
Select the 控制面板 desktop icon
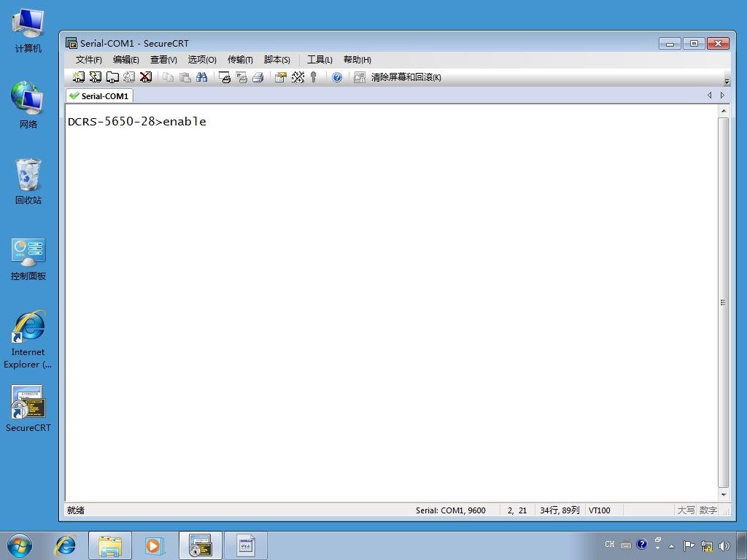[28, 259]
